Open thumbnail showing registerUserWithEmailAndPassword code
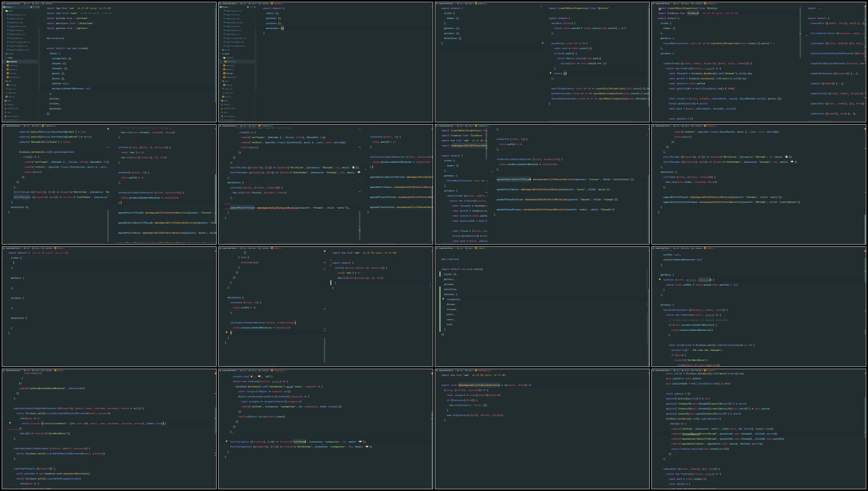The height and width of the screenshot is (491, 868). coord(109,429)
